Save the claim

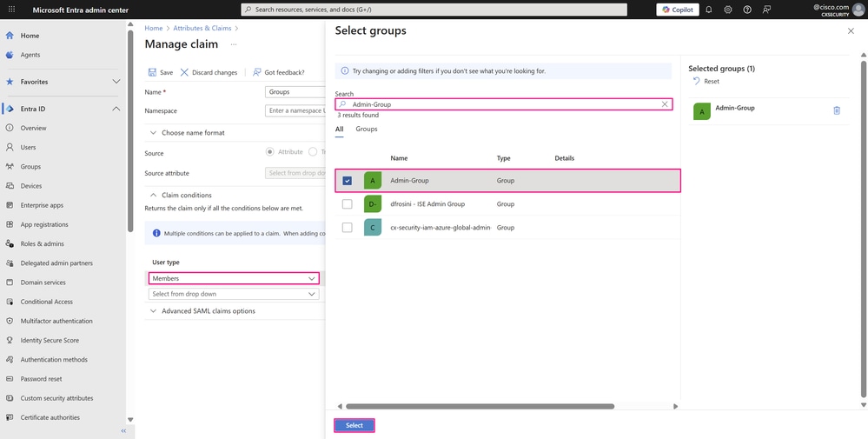point(161,72)
